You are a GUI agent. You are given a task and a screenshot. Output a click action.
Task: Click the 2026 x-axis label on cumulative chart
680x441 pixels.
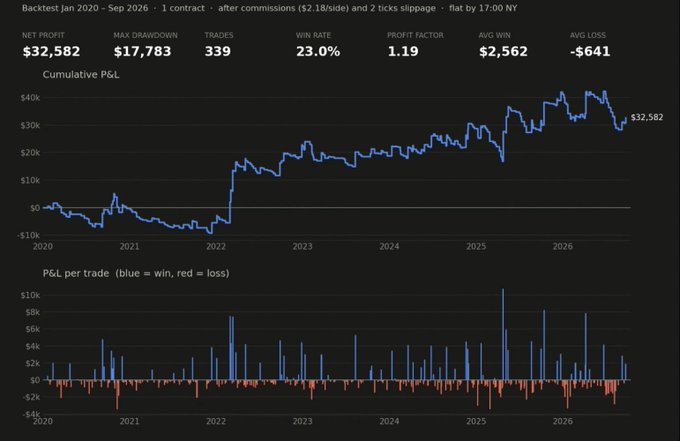[x=562, y=246]
